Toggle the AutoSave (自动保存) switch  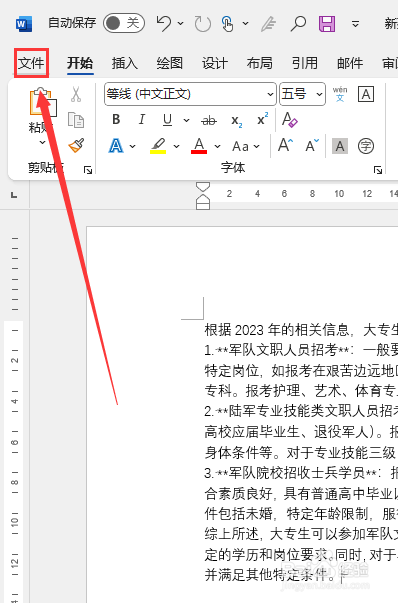click(x=123, y=23)
